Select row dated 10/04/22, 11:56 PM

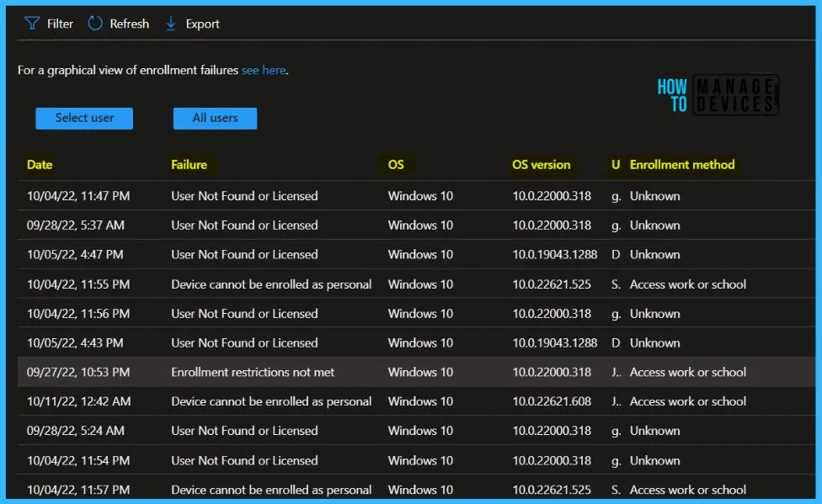pos(416,313)
